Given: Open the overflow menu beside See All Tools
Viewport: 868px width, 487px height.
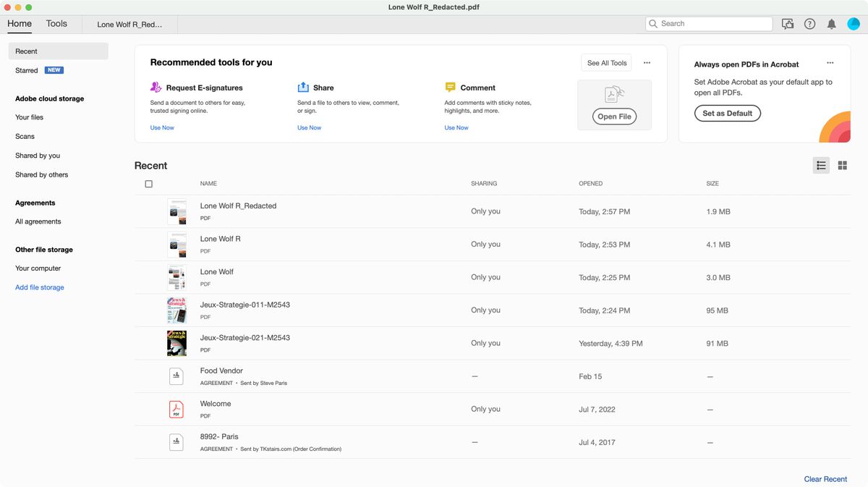Looking at the screenshot, I should 647,62.
